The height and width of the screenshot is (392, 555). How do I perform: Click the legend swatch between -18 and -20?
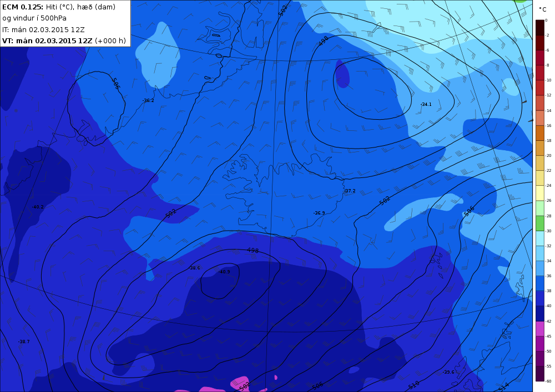540,148
